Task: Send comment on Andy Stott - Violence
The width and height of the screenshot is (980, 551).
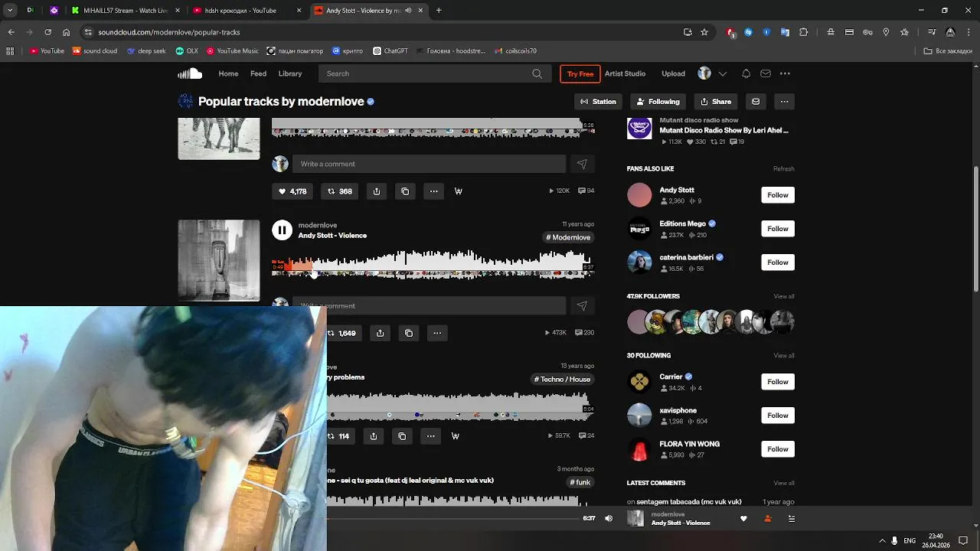Action: [582, 306]
